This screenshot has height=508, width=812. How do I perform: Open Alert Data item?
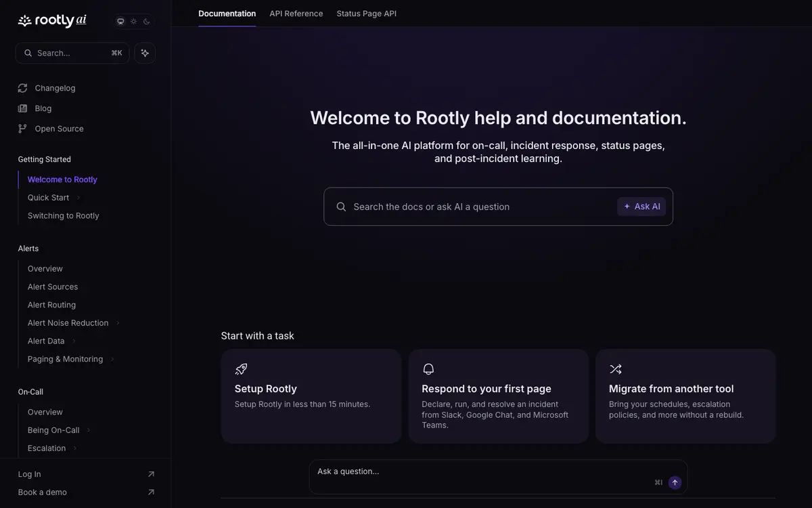[x=46, y=341]
